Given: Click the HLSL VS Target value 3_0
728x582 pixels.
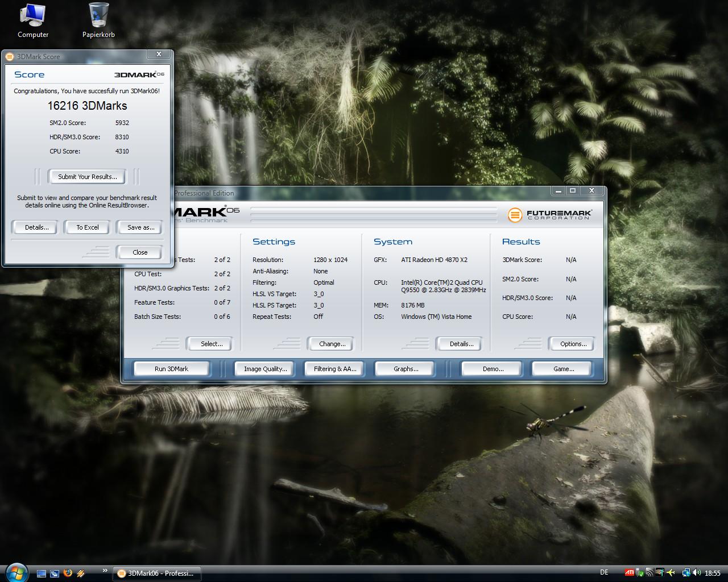Looking at the screenshot, I should [x=318, y=294].
